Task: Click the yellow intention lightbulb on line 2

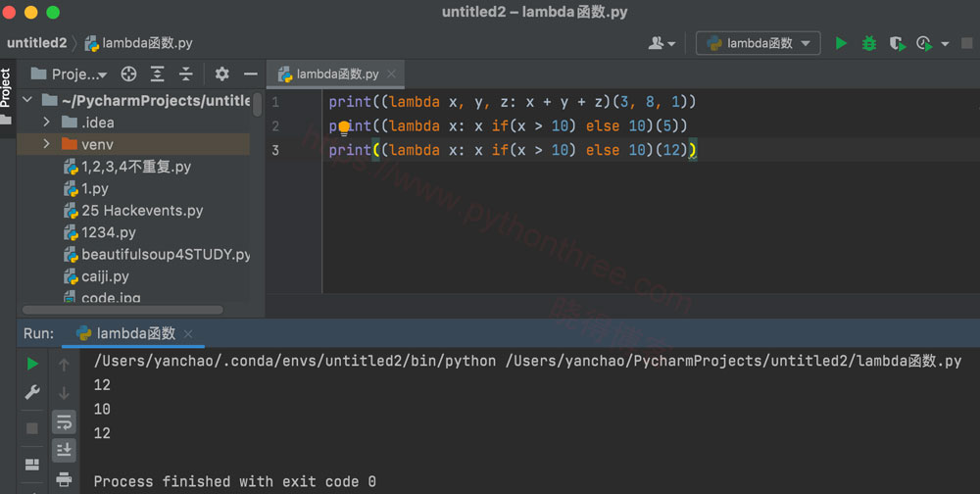Action: point(344,128)
